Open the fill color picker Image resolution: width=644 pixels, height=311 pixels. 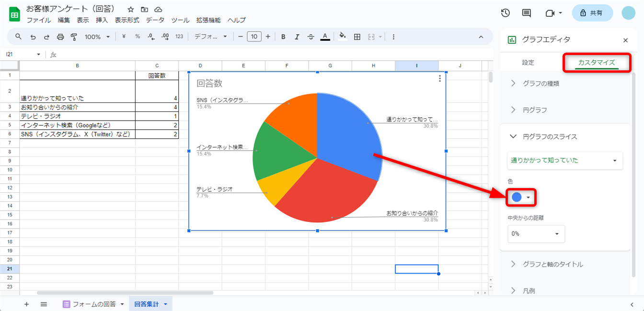342,36
